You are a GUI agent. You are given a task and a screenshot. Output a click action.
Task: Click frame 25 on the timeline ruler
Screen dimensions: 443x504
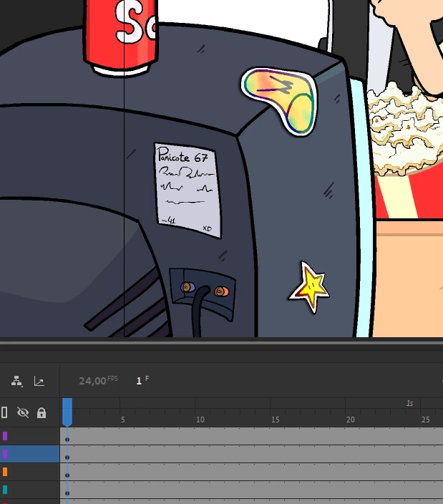tap(426, 420)
